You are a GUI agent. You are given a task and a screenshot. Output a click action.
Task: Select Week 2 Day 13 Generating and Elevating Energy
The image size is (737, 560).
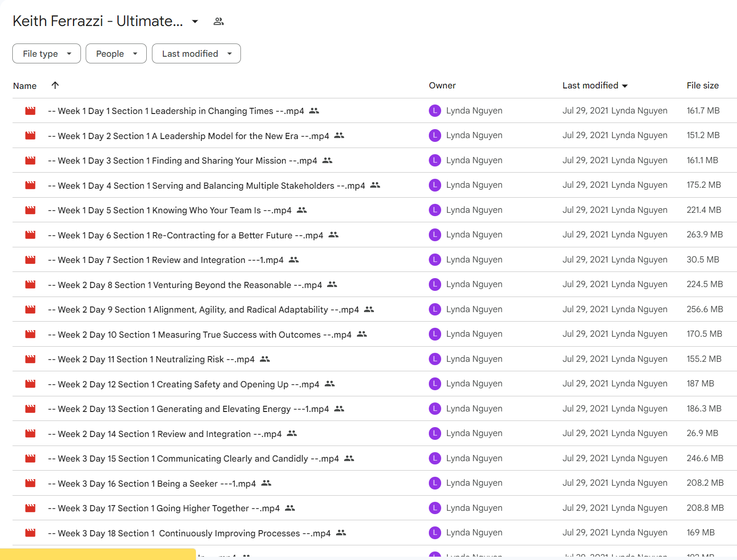[188, 409]
